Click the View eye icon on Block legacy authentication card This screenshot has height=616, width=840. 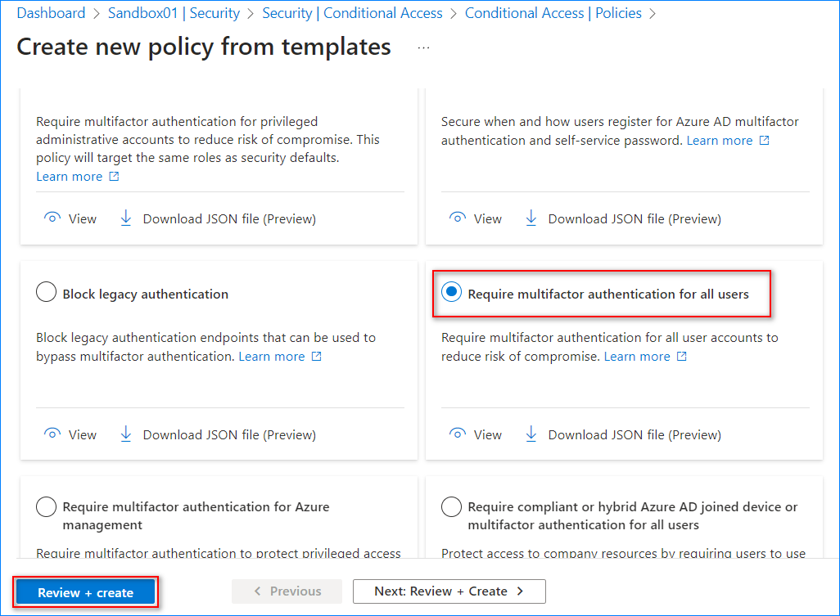tap(52, 434)
